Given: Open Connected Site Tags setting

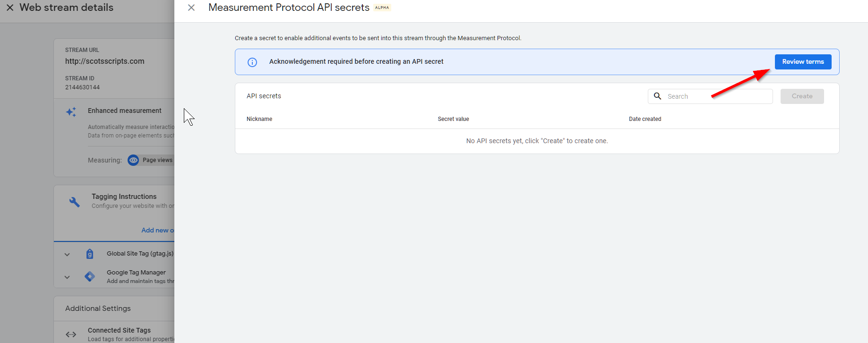Looking at the screenshot, I should pos(119,331).
